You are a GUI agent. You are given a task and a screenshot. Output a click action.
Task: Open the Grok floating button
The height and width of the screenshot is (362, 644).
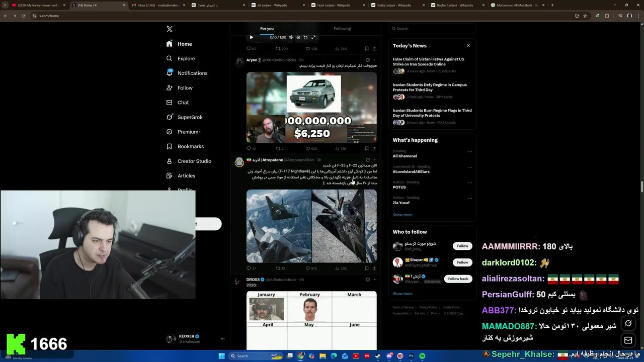click(x=628, y=323)
